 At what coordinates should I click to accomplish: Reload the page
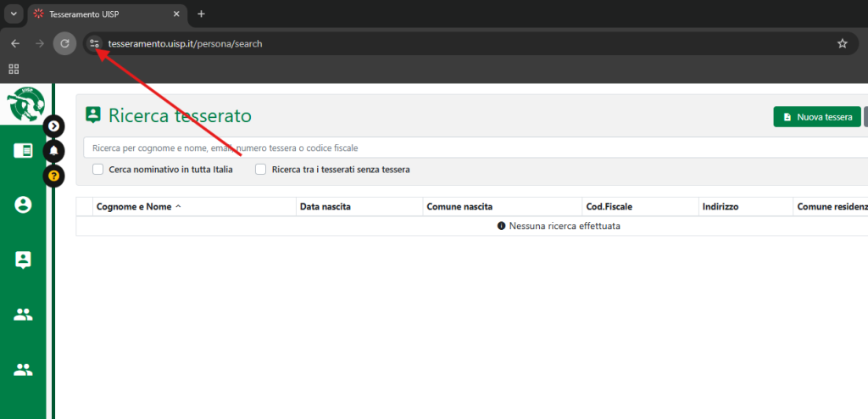click(64, 43)
